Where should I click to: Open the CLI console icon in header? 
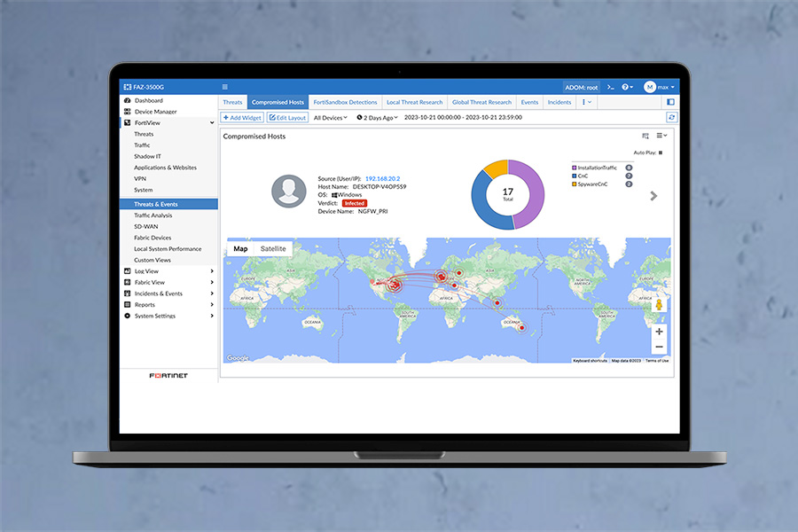pyautogui.click(x=611, y=87)
